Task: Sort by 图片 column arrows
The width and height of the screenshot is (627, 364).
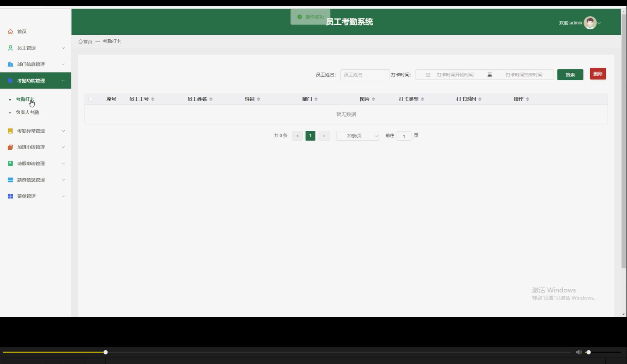Action: click(x=373, y=99)
